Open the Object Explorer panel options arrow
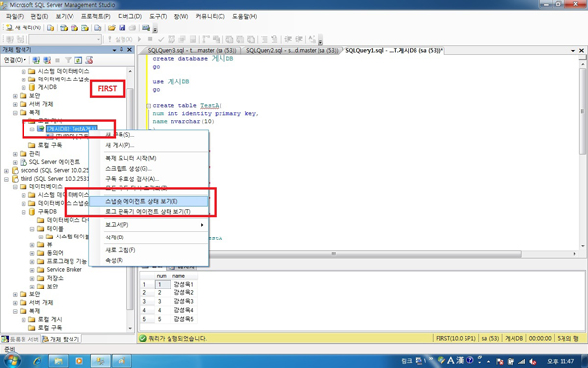This screenshot has height=368, width=588. pyautogui.click(x=114, y=50)
